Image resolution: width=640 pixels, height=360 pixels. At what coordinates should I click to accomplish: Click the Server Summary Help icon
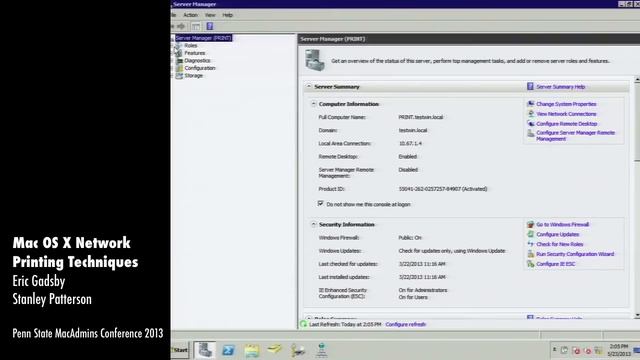click(530, 87)
